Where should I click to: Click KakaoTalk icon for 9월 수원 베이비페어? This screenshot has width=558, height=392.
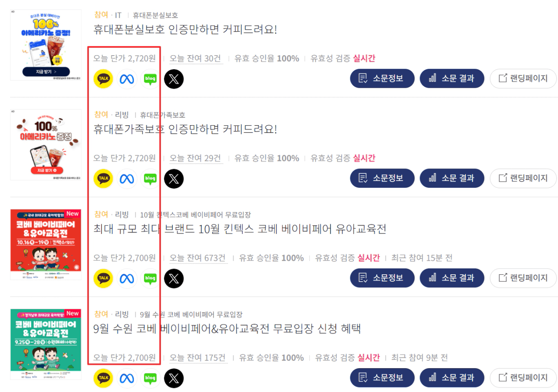tap(103, 378)
